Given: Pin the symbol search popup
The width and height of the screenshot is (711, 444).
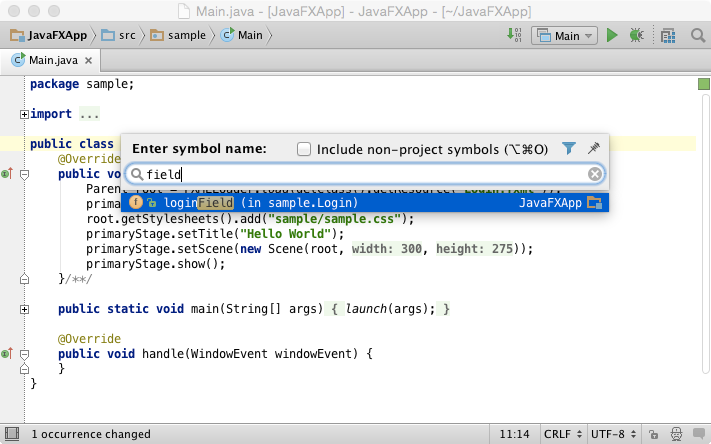Looking at the screenshot, I should coord(594,148).
